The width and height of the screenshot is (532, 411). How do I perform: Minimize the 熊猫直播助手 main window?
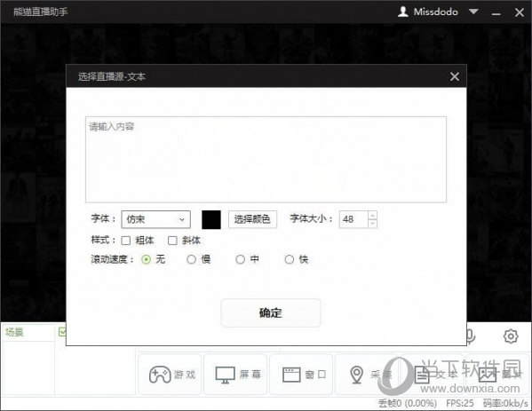(x=496, y=13)
